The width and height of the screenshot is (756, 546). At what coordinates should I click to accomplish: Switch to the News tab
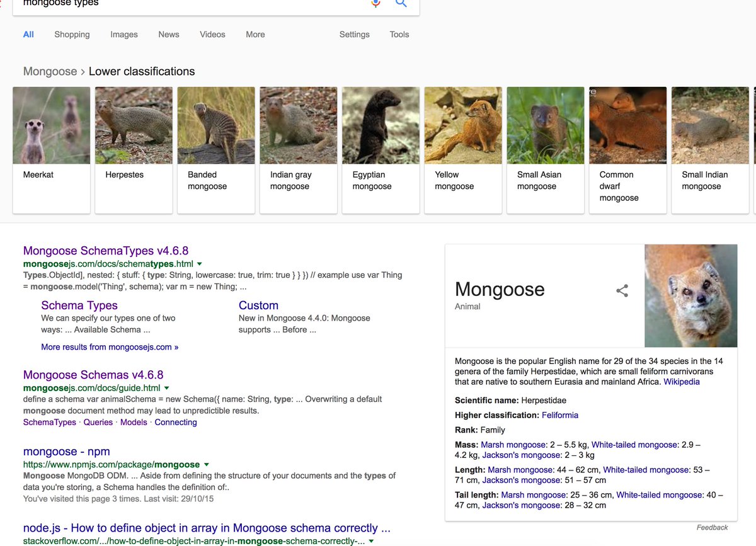pos(169,35)
